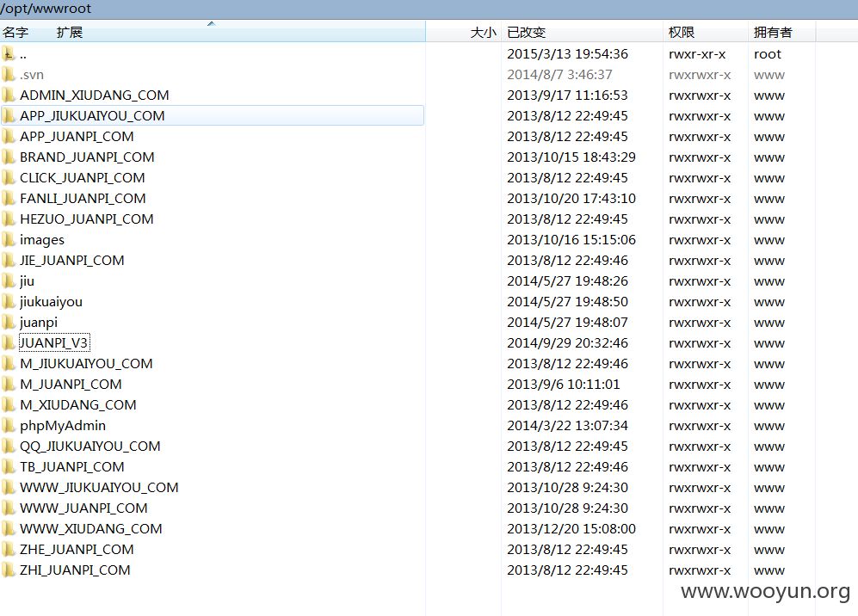Screen dimensions: 858x616
Task: Sort by the 已改变 modified column header
Action: [527, 33]
